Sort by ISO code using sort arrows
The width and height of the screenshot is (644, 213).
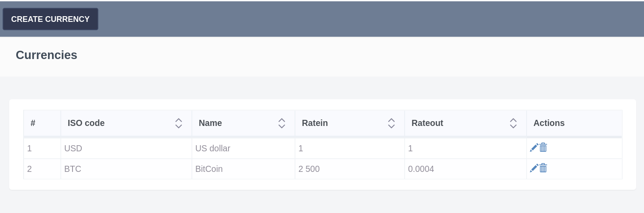pos(178,123)
